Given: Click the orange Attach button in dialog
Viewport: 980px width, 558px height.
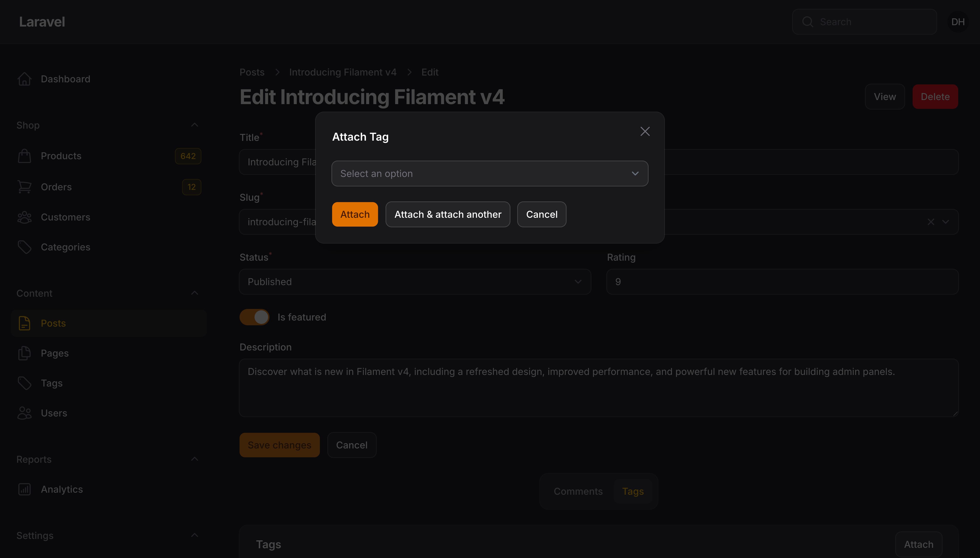Looking at the screenshot, I should tap(355, 214).
